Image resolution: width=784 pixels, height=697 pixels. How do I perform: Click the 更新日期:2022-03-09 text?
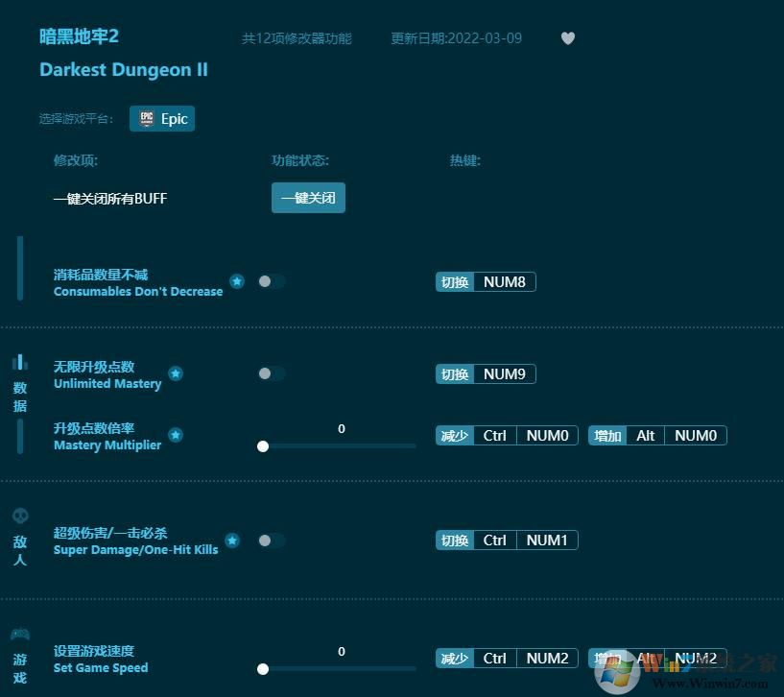[x=456, y=38]
